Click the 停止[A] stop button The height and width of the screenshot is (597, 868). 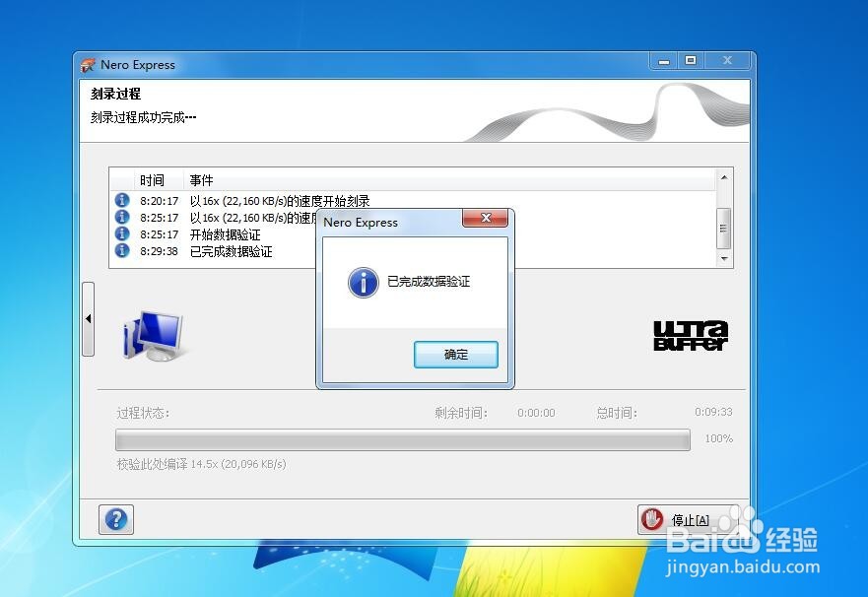tap(687, 519)
